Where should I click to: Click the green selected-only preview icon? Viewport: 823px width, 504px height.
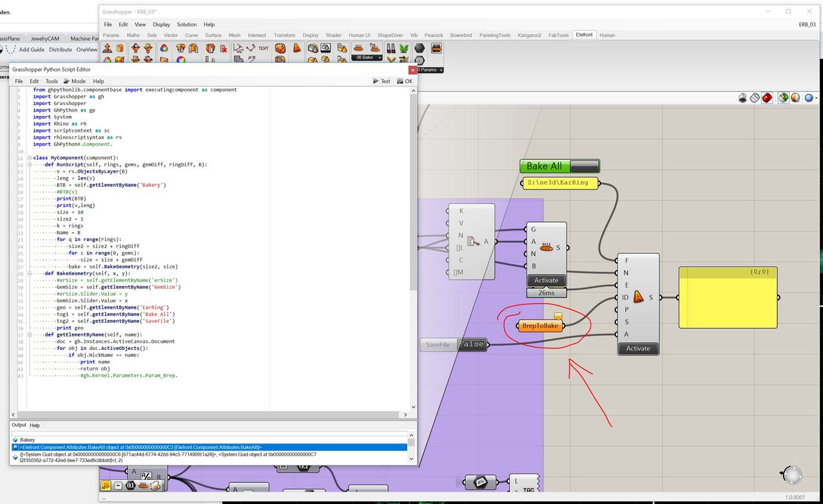[783, 98]
